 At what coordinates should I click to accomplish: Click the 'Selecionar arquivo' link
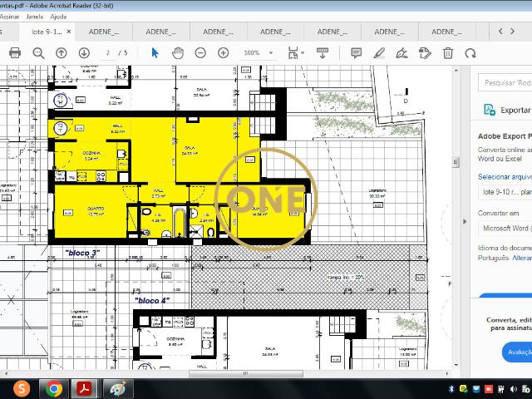[x=505, y=177]
